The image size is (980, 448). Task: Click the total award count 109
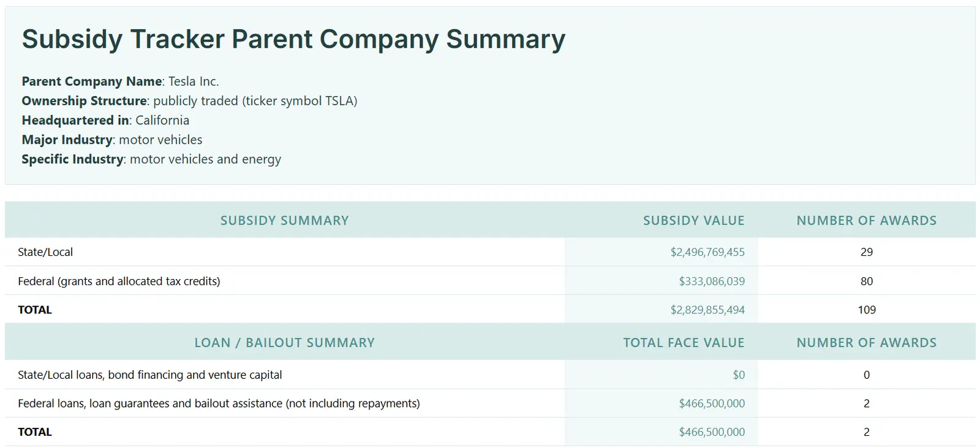click(866, 310)
